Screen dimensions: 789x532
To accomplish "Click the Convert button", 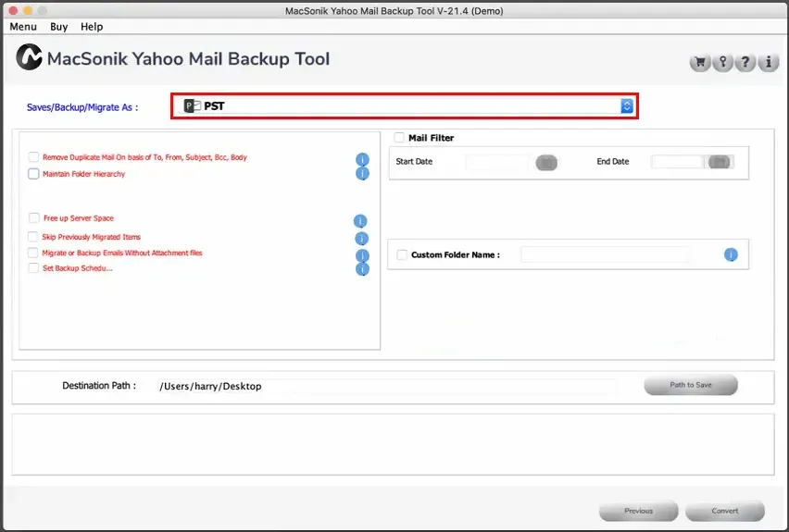I will (x=724, y=511).
